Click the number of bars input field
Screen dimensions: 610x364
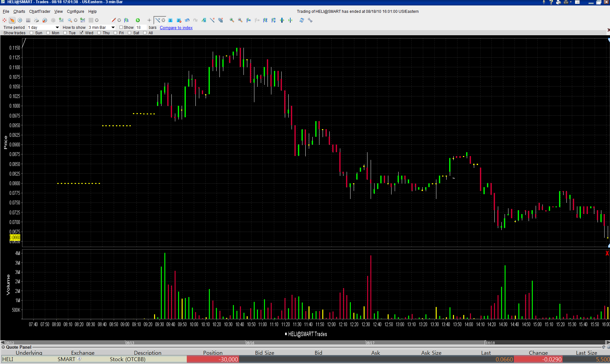tap(141, 27)
